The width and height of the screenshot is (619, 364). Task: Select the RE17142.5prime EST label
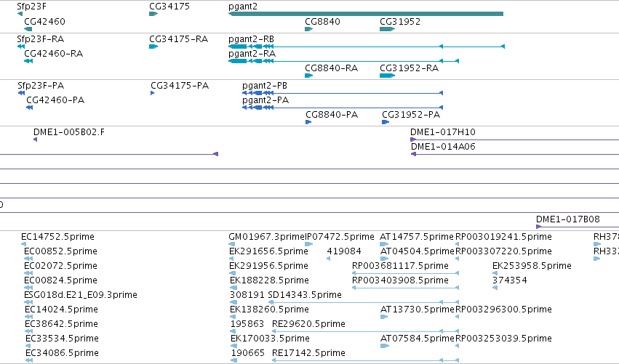pos(308,353)
